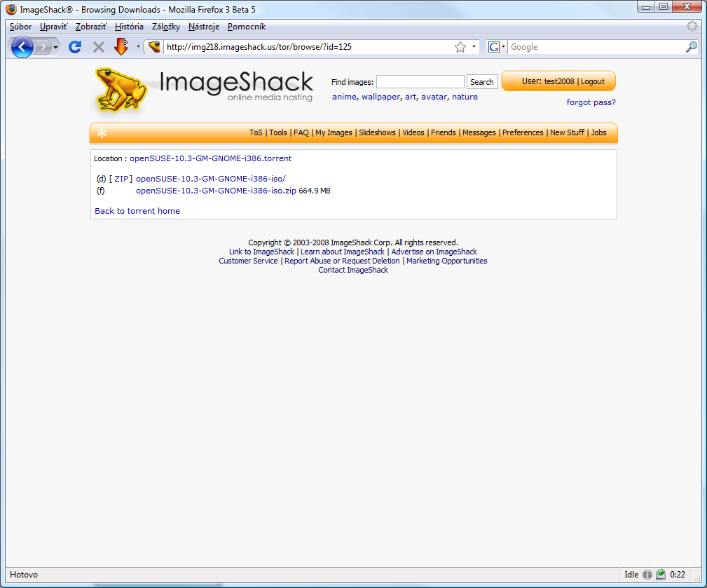The height and width of the screenshot is (588, 707).
Task: Click the grey globe status bar icon next to Idle
Action: 647,575
